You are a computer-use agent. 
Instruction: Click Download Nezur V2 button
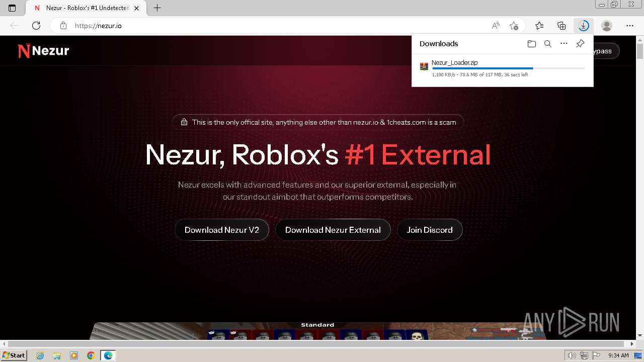pyautogui.click(x=222, y=230)
